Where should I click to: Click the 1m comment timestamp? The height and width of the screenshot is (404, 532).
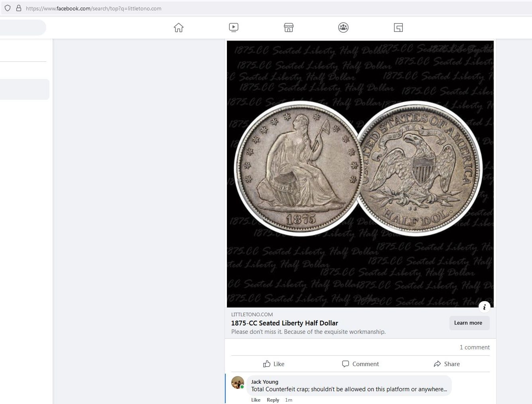pos(289,400)
